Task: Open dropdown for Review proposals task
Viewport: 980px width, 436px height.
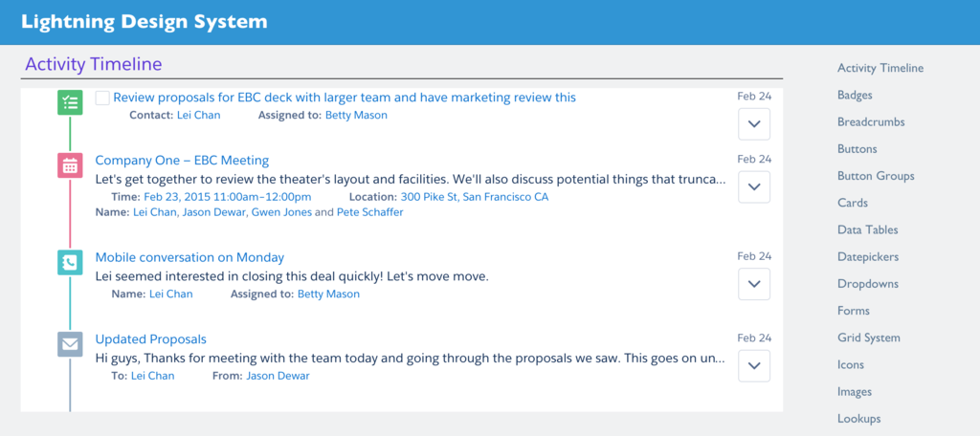Action: (x=754, y=123)
